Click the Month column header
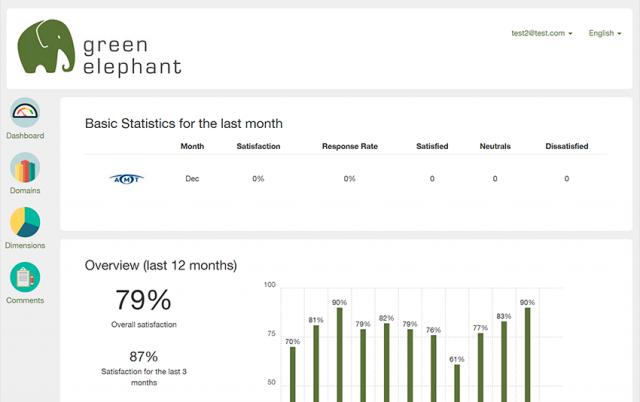 click(x=192, y=146)
